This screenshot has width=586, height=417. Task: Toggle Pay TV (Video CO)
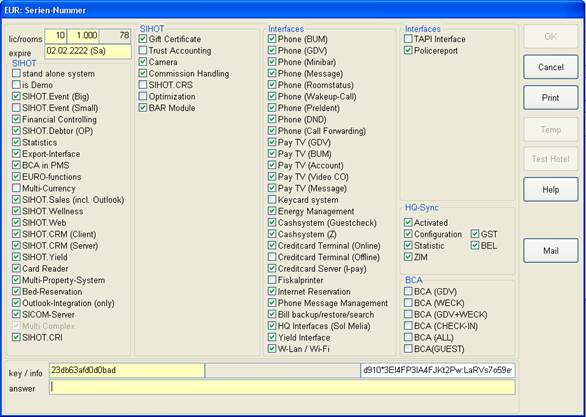point(272,177)
